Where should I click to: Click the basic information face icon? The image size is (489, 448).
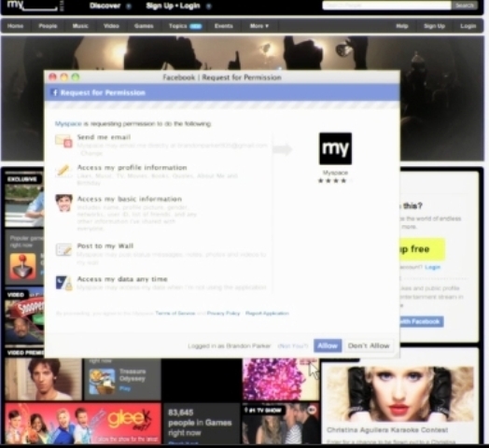pyautogui.click(x=64, y=203)
